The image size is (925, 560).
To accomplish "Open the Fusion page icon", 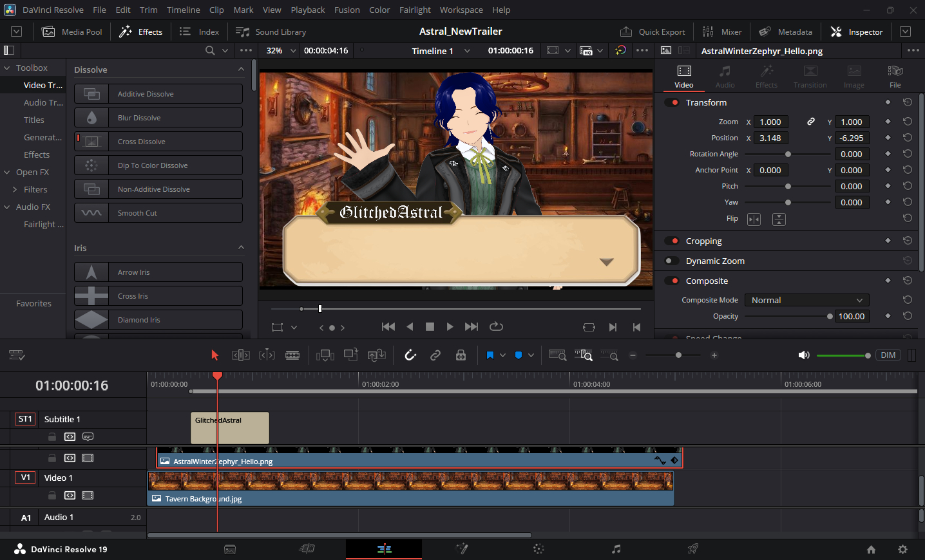I will pyautogui.click(x=461, y=549).
